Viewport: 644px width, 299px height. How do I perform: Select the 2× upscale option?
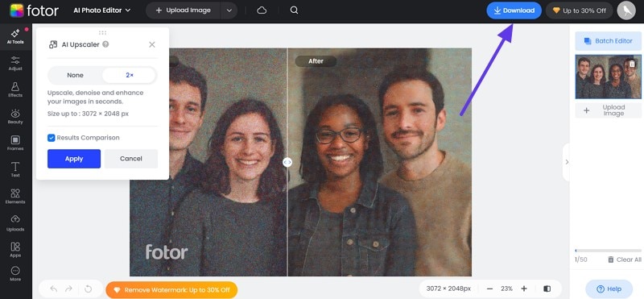tap(130, 75)
